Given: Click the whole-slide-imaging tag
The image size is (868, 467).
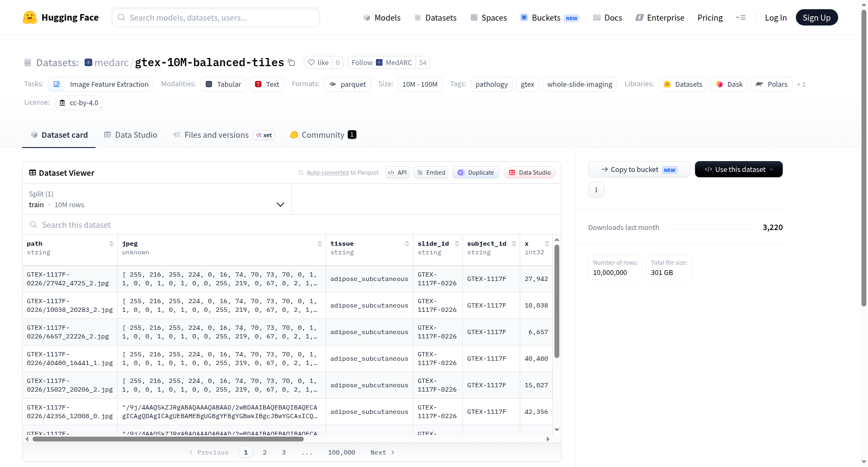Looking at the screenshot, I should pyautogui.click(x=579, y=84).
